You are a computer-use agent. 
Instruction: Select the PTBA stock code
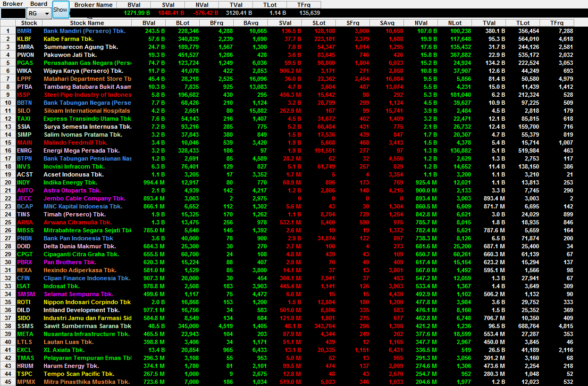[x=25, y=87]
